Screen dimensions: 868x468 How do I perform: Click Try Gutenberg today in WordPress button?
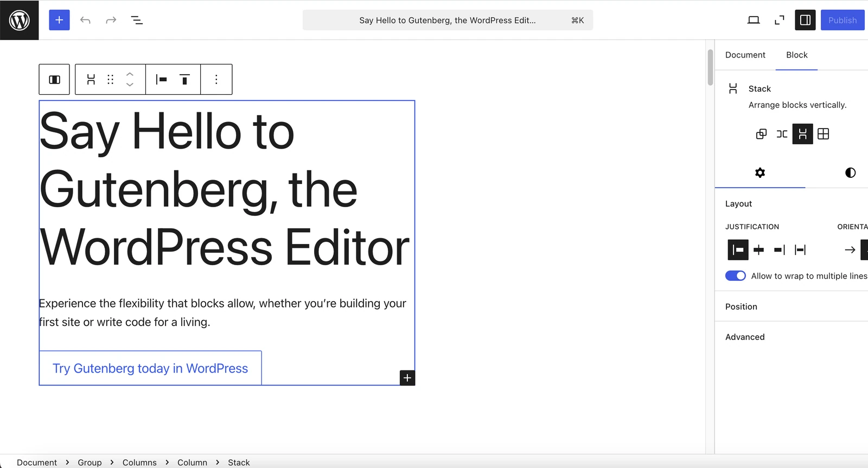tap(150, 368)
